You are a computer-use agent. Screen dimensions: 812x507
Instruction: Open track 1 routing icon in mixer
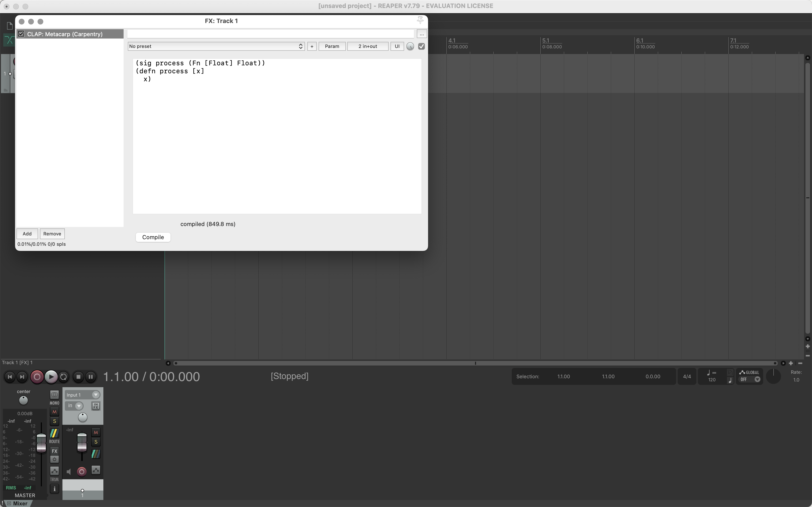click(96, 454)
